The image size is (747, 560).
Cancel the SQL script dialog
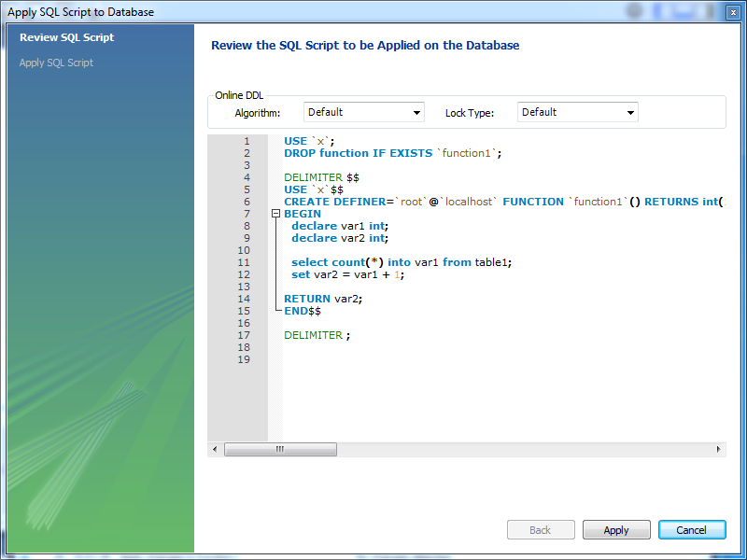coord(692,529)
